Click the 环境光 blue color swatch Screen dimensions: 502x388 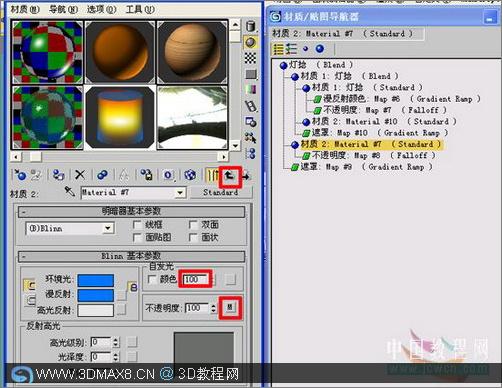pos(96,280)
